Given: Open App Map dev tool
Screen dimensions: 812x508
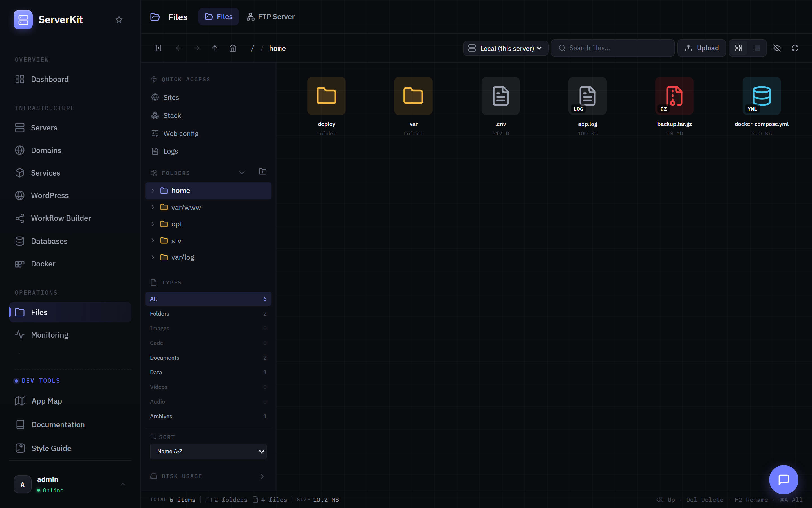Looking at the screenshot, I should (70, 401).
